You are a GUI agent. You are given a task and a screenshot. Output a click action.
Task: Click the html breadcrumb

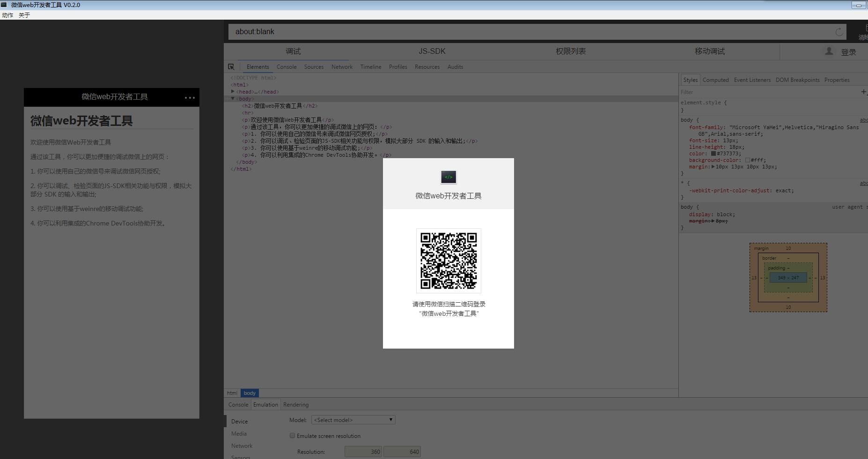232,393
